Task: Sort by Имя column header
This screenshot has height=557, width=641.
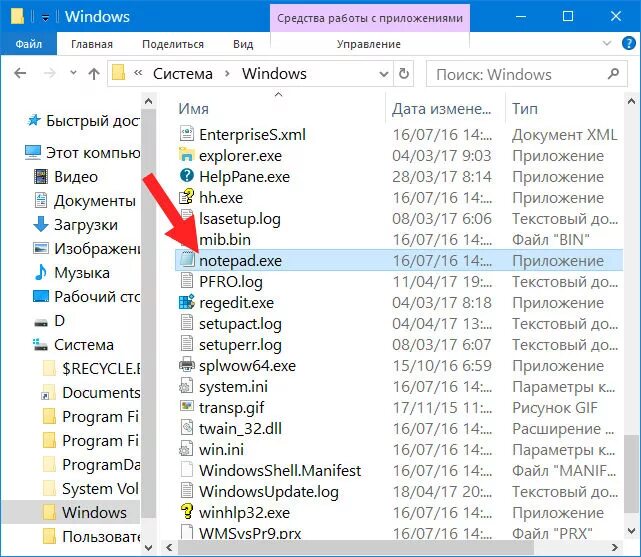Action: (x=278, y=109)
